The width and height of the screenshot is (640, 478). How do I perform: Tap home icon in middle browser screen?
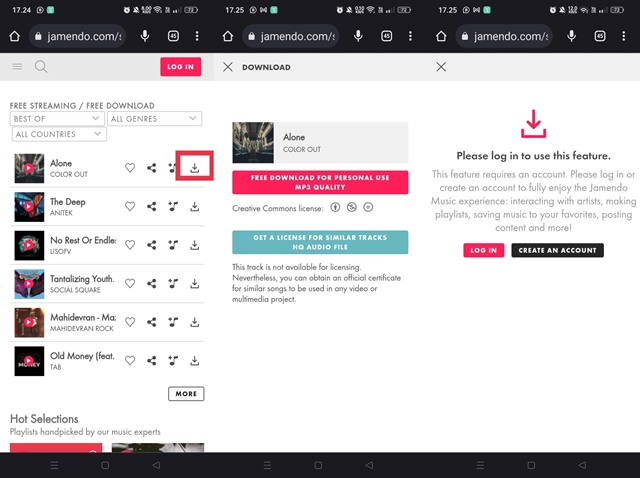coord(228,36)
